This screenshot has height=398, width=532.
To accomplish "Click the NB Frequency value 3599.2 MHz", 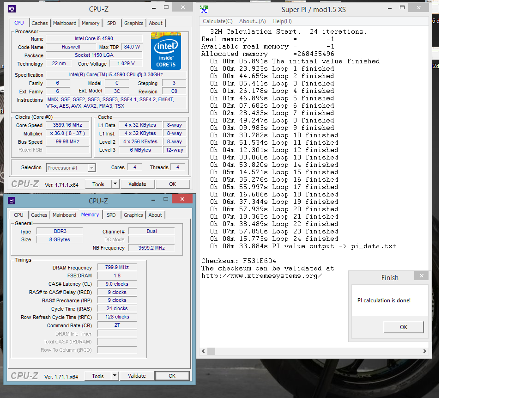I will click(x=151, y=248).
